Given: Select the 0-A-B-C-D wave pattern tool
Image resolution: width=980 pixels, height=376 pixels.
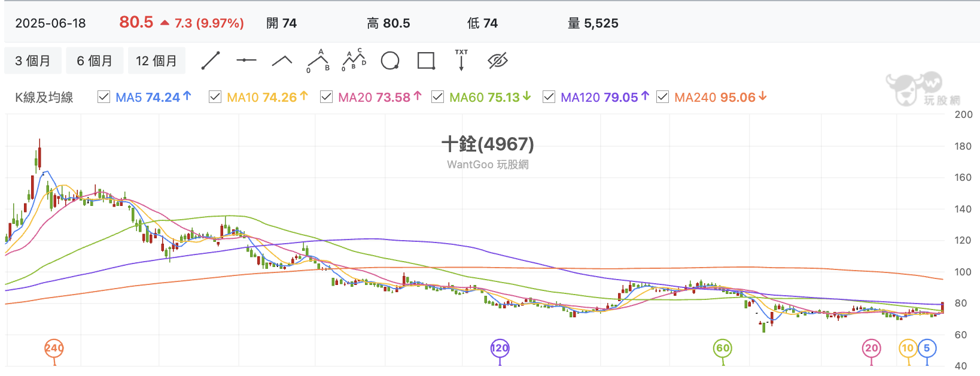Looking at the screenshot, I should pyautogui.click(x=354, y=60).
